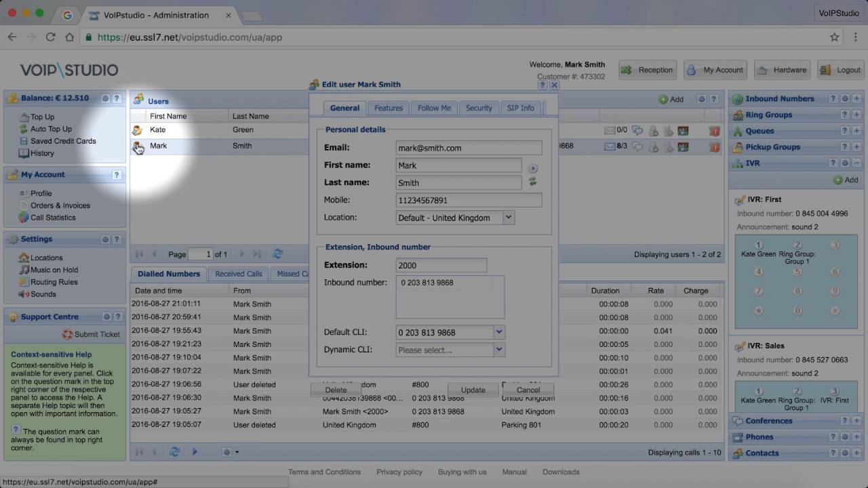Switch to the Follow Me tab
868x488 pixels.
(x=434, y=108)
